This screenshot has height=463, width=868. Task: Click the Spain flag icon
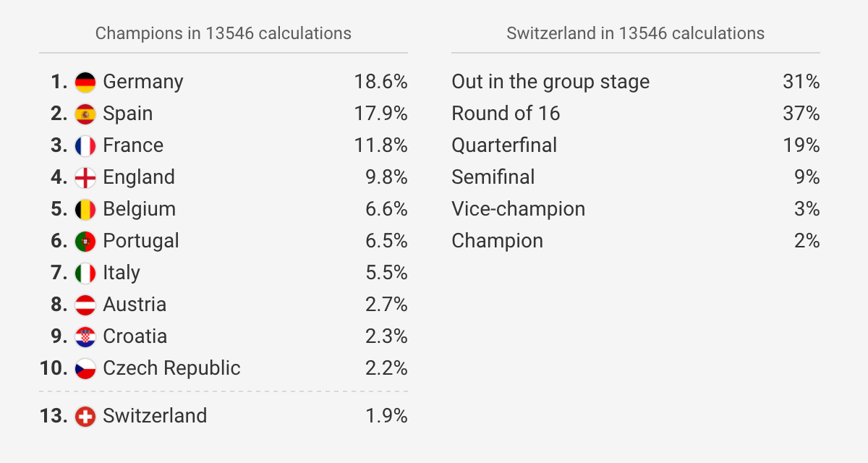click(85, 114)
